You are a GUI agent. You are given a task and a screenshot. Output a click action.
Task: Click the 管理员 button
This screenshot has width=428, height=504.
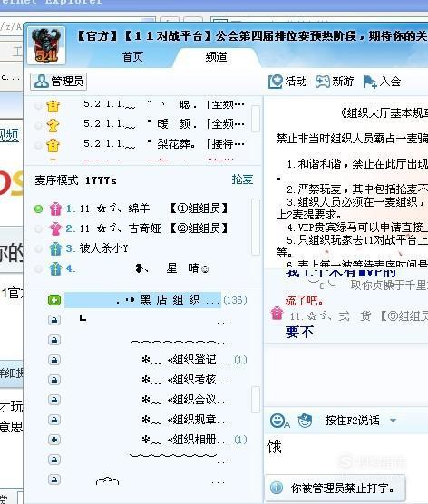[59, 82]
